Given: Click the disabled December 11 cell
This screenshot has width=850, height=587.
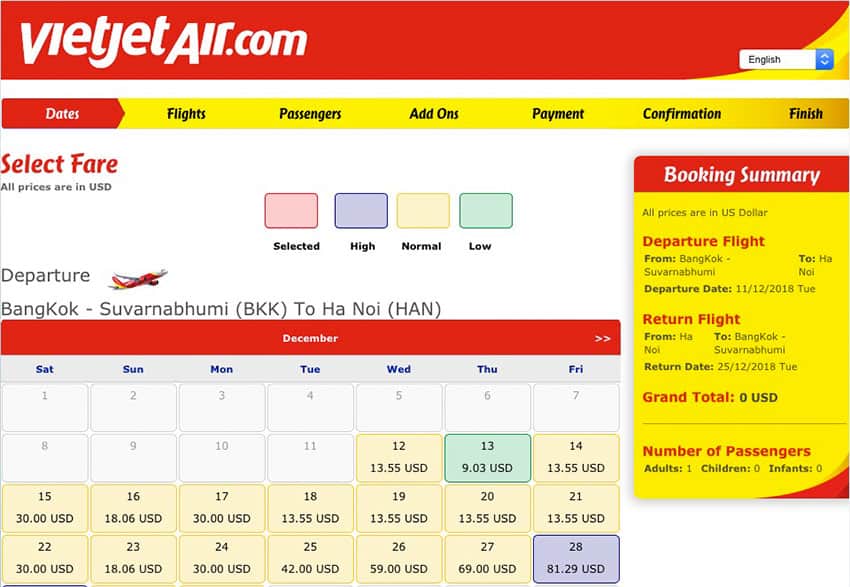Looking at the screenshot, I should pyautogui.click(x=310, y=457).
